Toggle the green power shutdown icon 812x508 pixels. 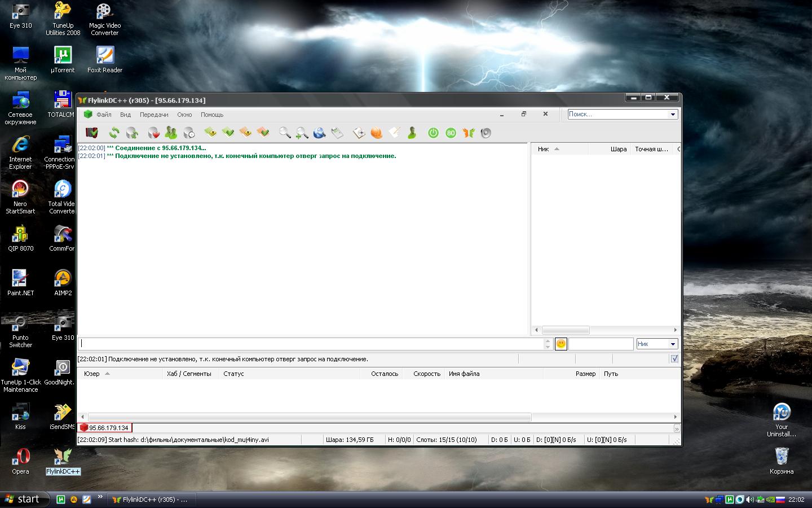433,133
